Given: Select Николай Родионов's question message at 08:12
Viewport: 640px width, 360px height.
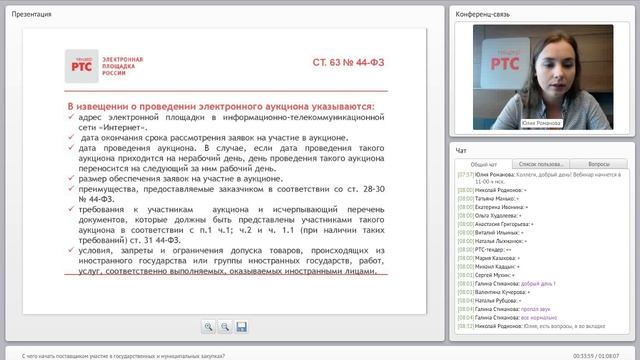Looking at the screenshot, I should tap(531, 326).
